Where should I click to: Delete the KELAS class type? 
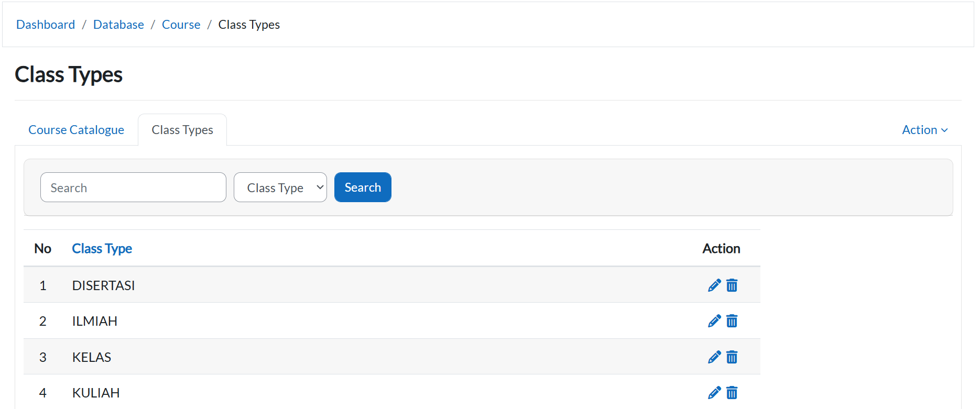732,357
